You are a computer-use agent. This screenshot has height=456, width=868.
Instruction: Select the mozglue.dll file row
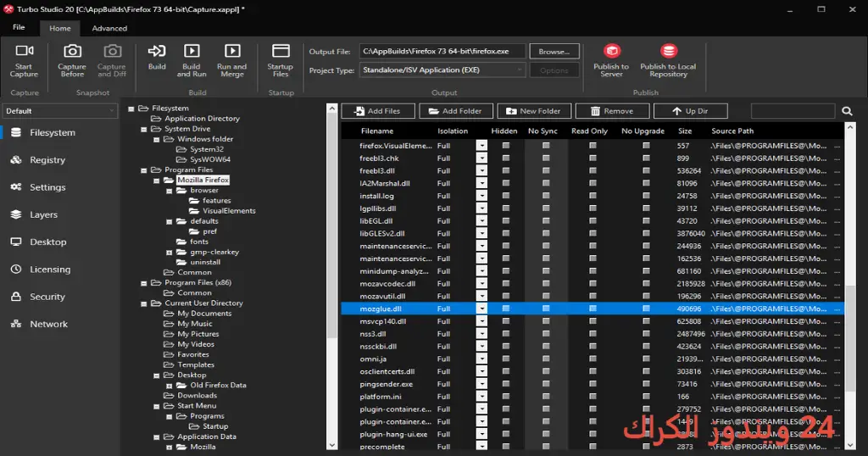(x=593, y=309)
